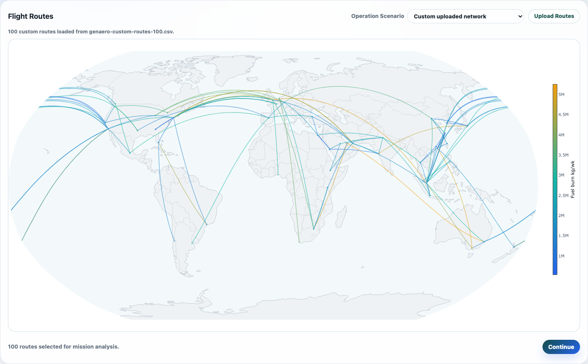
Task: Click the 1.5M tick label
Action: pos(563,235)
